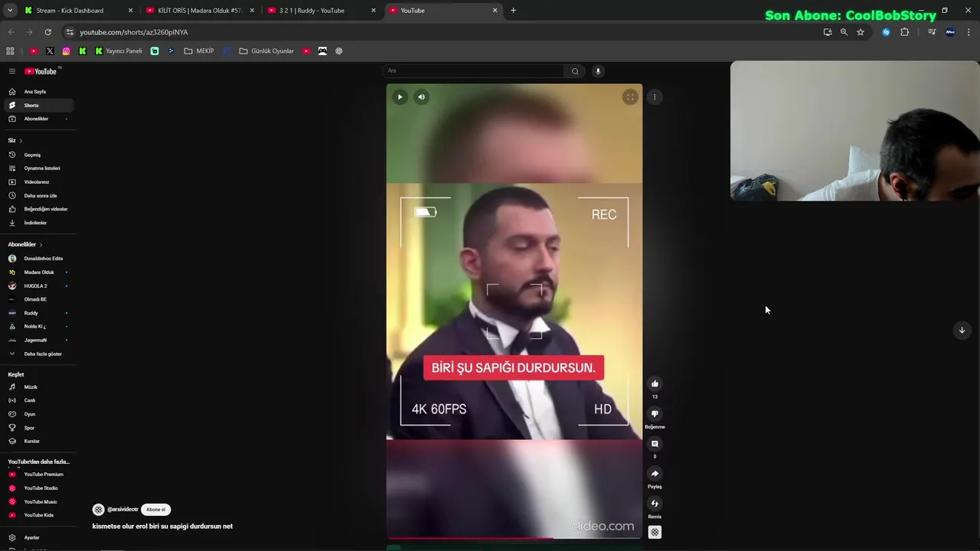This screenshot has height=551, width=980.
Task: Open Ana Sayfa in the sidebar
Action: click(38, 92)
